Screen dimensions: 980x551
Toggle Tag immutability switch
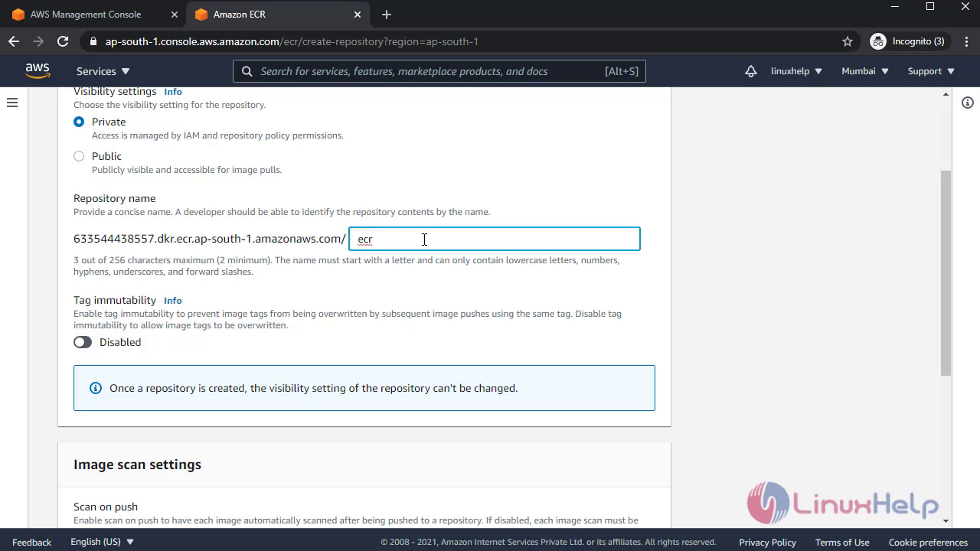point(83,342)
